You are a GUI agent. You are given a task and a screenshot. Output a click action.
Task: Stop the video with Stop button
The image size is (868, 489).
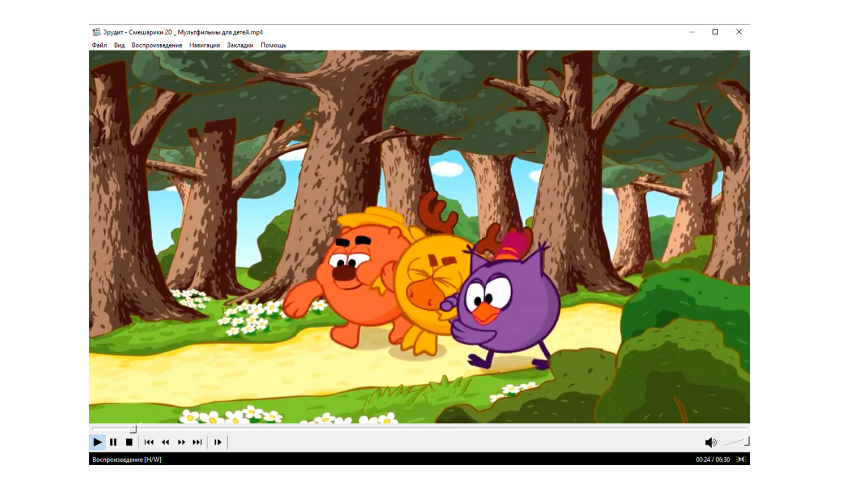pos(129,442)
